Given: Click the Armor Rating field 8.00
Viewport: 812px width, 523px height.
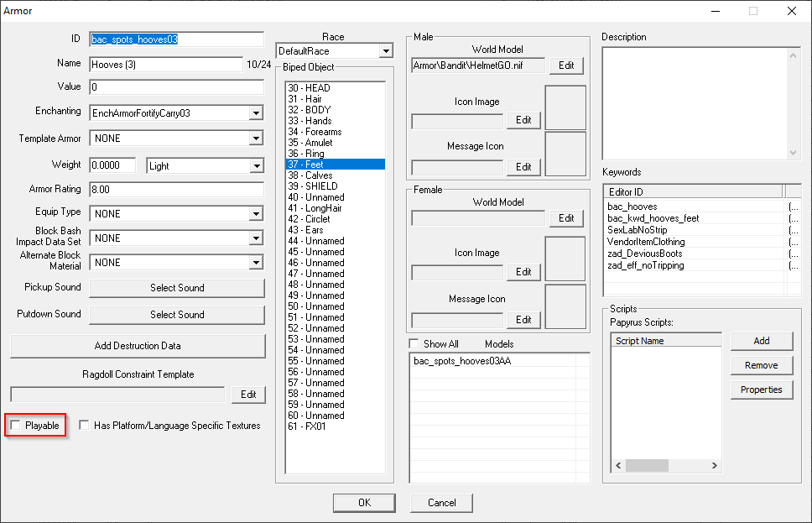Looking at the screenshot, I should pos(177,190).
